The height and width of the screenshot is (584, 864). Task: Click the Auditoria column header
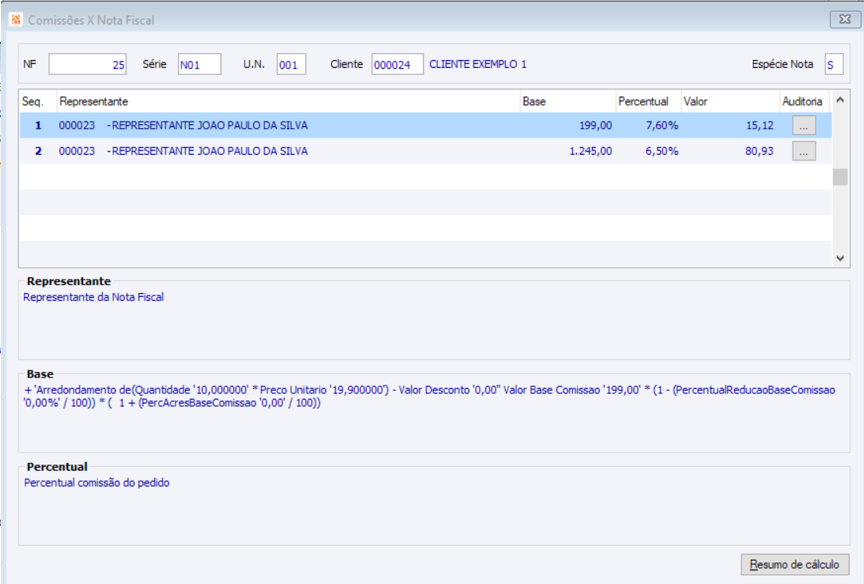tap(804, 101)
